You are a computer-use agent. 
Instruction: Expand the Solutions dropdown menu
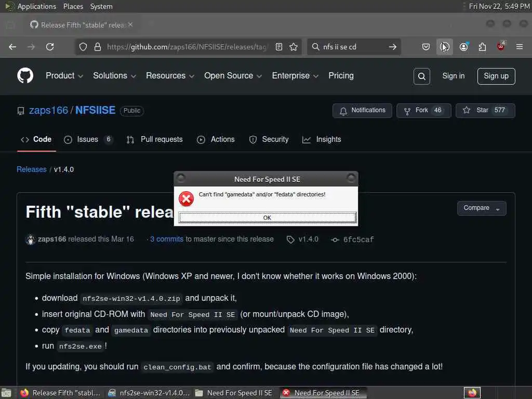pos(114,76)
